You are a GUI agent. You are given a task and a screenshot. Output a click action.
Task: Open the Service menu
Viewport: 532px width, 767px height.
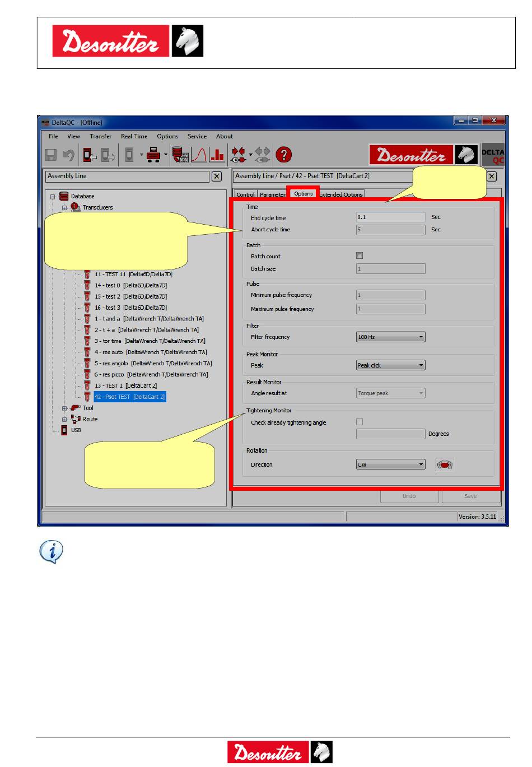coord(197,136)
